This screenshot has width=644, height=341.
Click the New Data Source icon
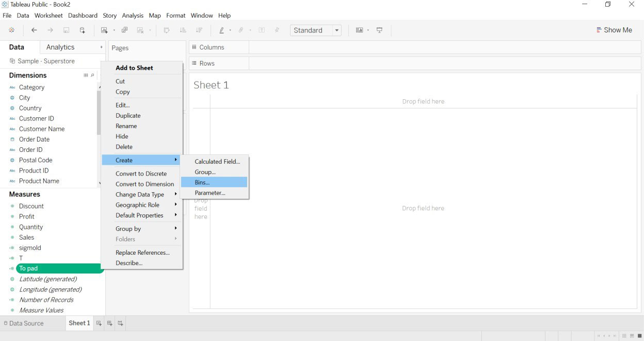pyautogui.click(x=82, y=30)
